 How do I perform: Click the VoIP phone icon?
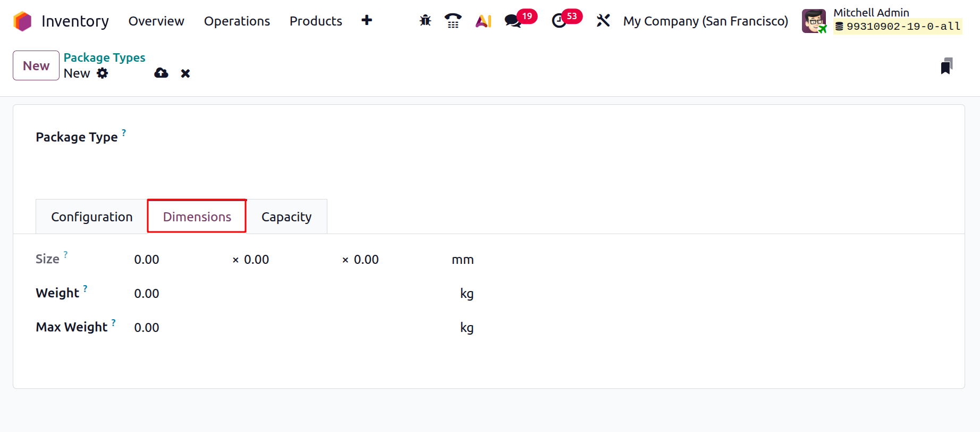click(453, 21)
